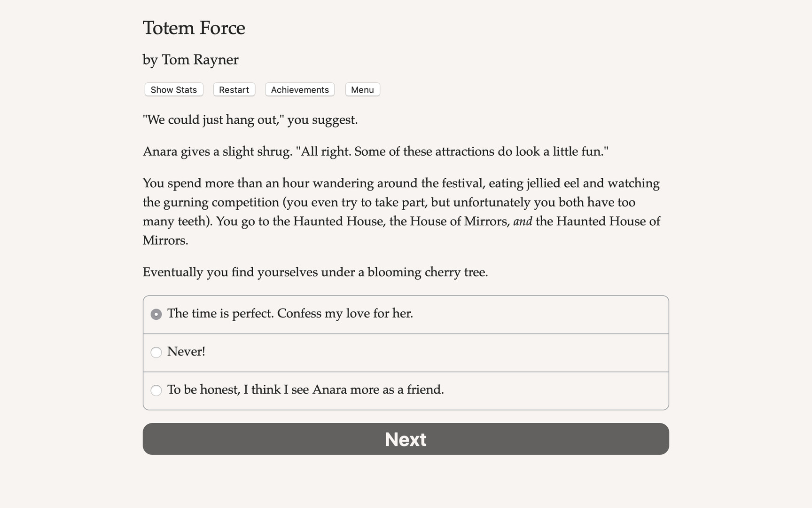Click the paragraph about the cherry tree
Image resolution: width=812 pixels, height=508 pixels.
click(x=315, y=272)
